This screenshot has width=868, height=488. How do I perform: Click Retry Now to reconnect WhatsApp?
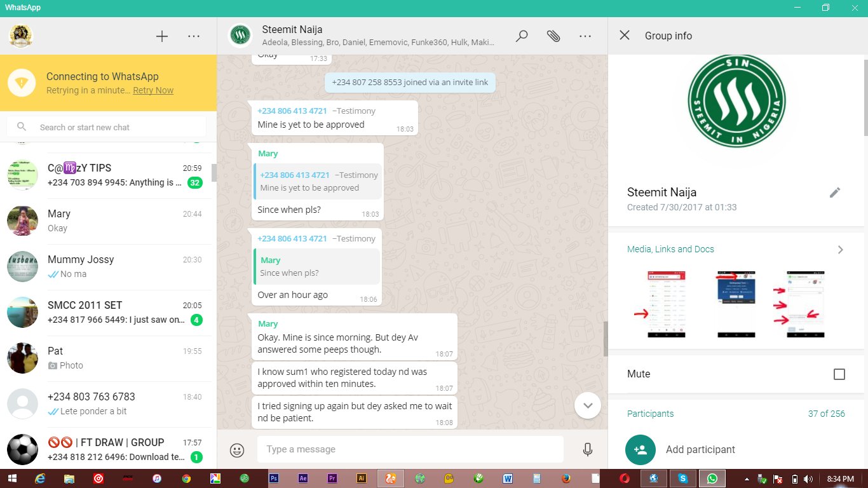click(x=153, y=90)
